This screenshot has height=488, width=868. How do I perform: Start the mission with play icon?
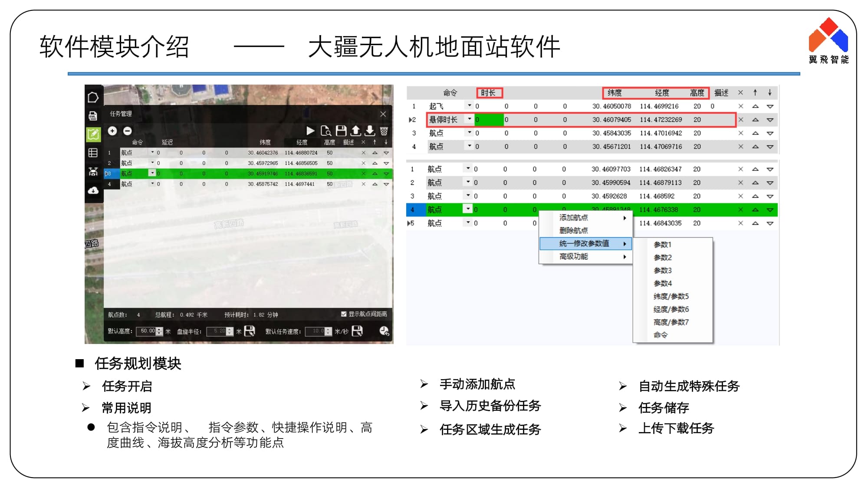[310, 131]
